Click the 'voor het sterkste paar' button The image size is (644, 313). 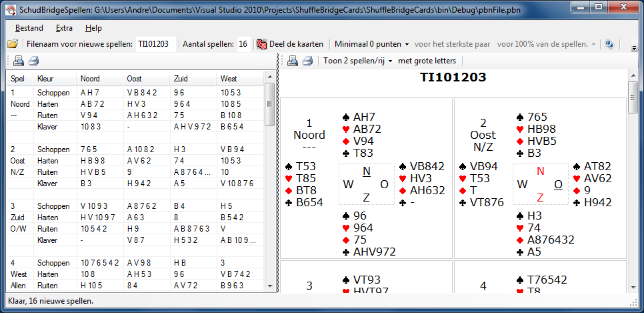coord(453,45)
